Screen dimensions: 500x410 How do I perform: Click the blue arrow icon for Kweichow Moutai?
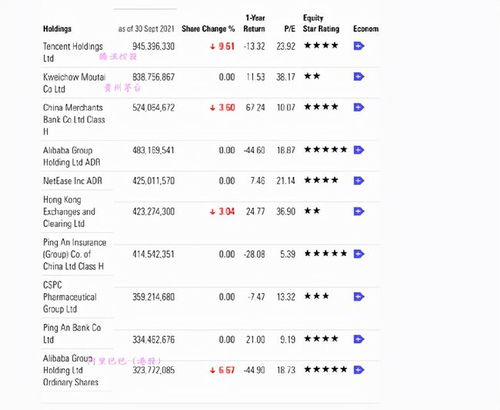pyautogui.click(x=359, y=76)
